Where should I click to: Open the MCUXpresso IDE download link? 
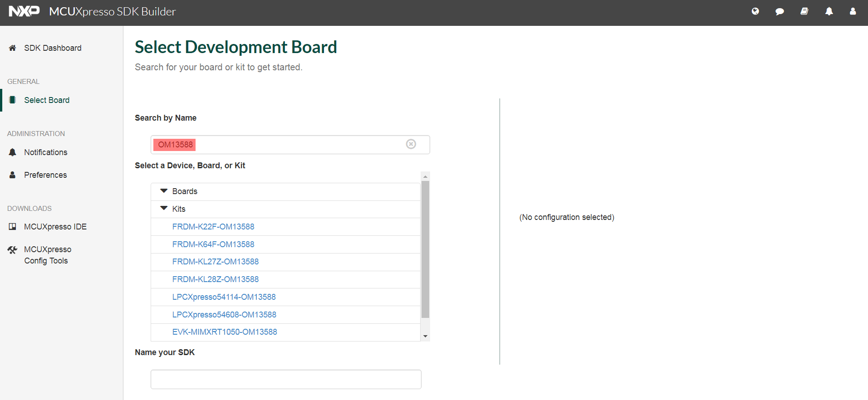pyautogui.click(x=55, y=227)
